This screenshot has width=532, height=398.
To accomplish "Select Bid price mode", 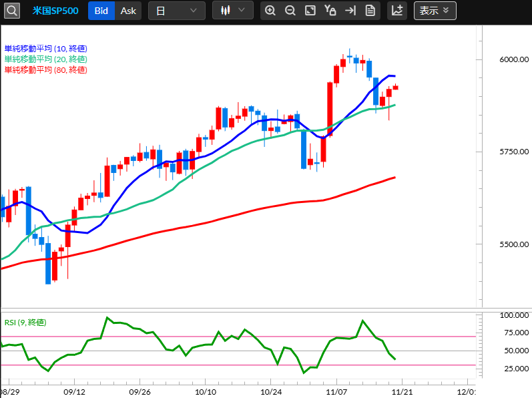I will click(x=101, y=11).
